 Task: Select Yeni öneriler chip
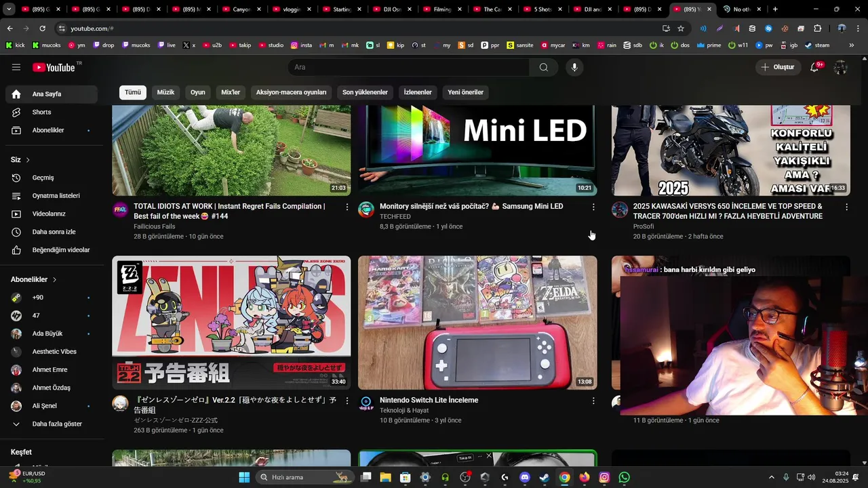(465, 92)
